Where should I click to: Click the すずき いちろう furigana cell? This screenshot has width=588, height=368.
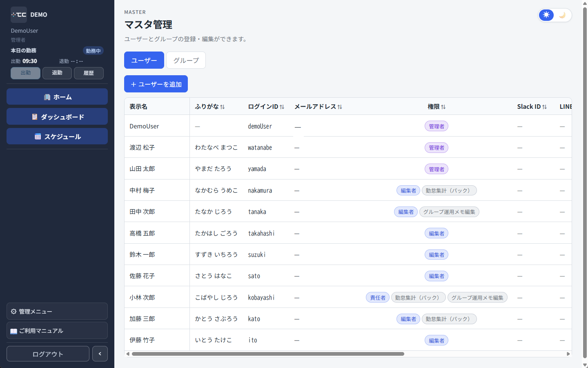tap(216, 255)
